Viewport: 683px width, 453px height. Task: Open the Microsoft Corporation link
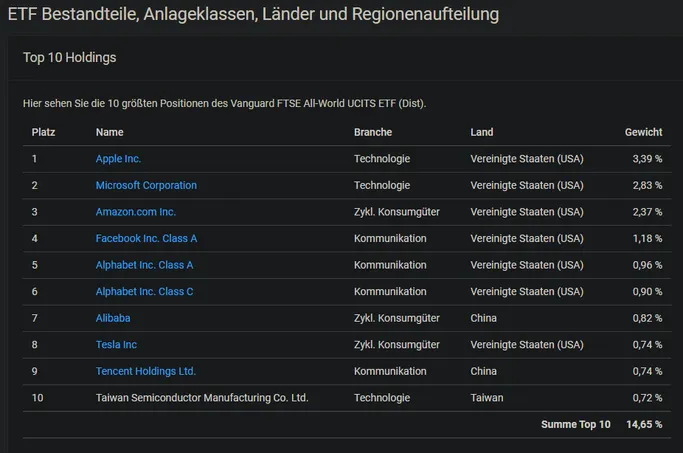pos(146,186)
